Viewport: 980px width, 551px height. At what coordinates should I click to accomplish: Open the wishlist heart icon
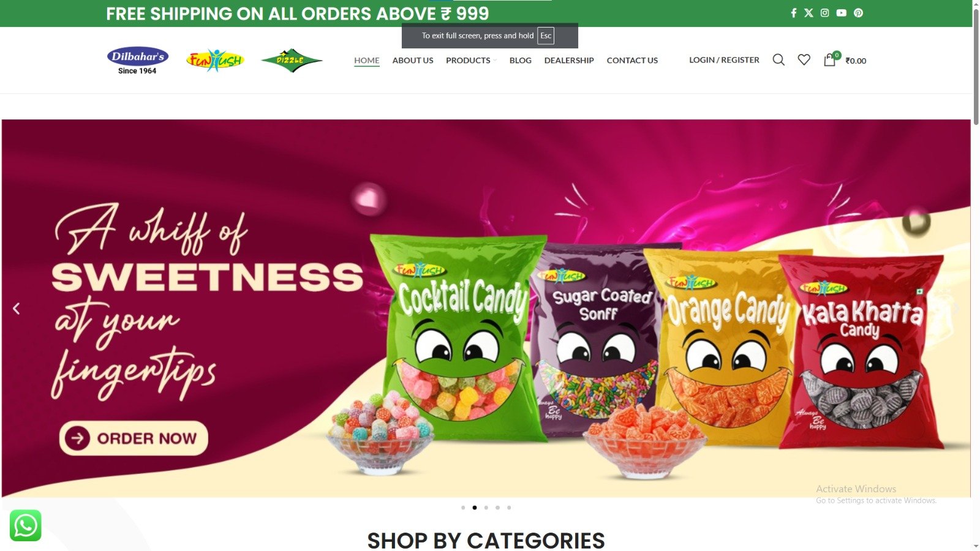tap(804, 60)
